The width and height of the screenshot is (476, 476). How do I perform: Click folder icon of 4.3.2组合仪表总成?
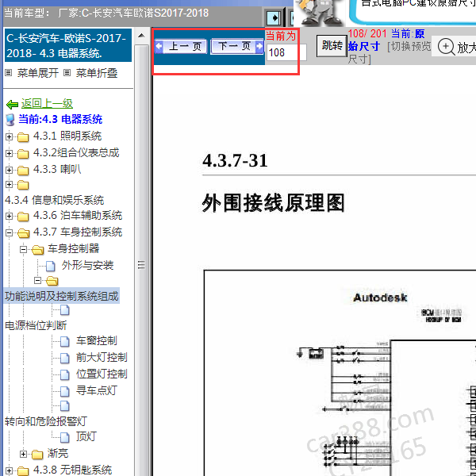(23, 154)
